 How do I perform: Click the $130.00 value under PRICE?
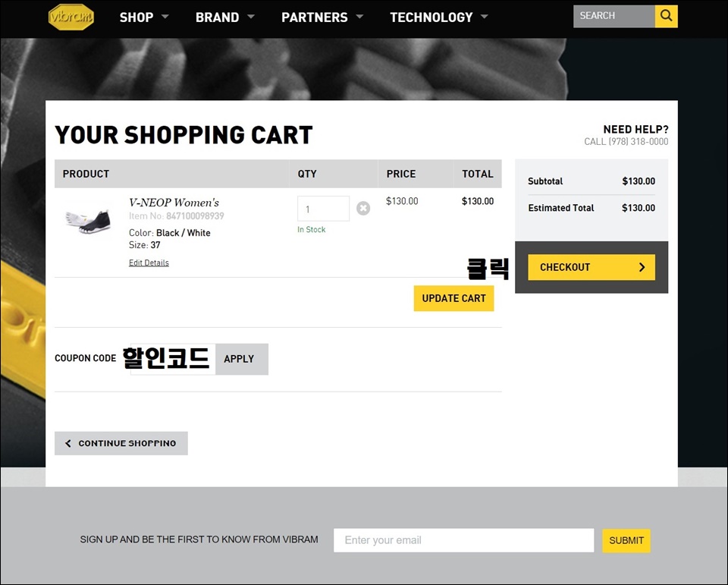[x=402, y=201]
